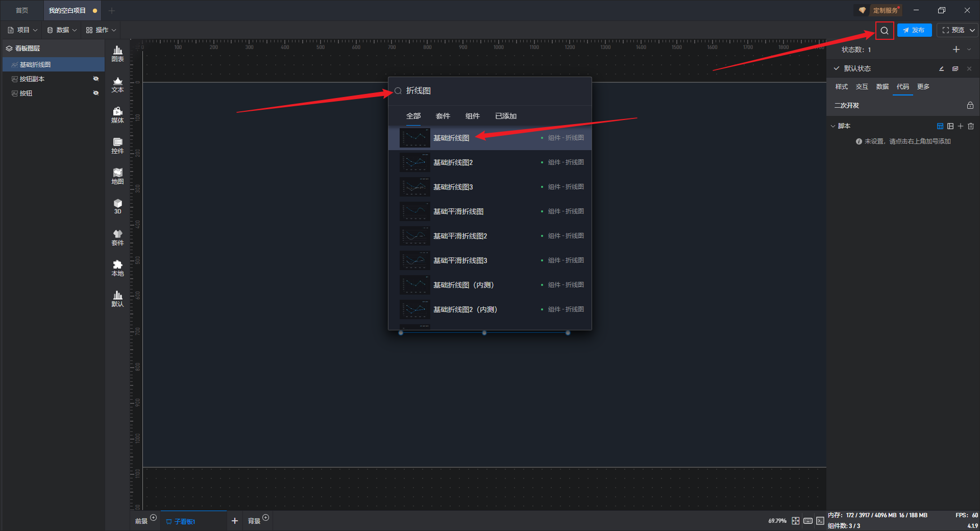Choose 基础平滑折线图2 from search results
Screen dimensions: 980x531
coord(490,236)
